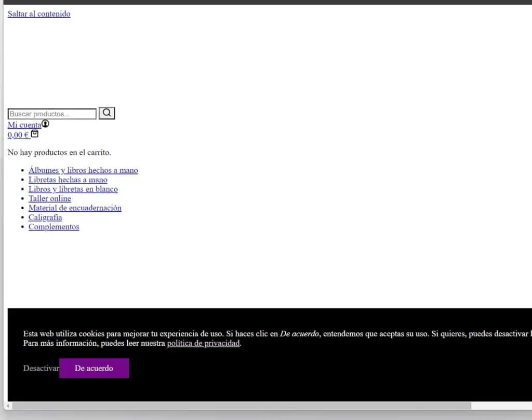Visit the 'Complementos' section
Image resolution: width=532 pixels, height=420 pixels.
click(54, 227)
